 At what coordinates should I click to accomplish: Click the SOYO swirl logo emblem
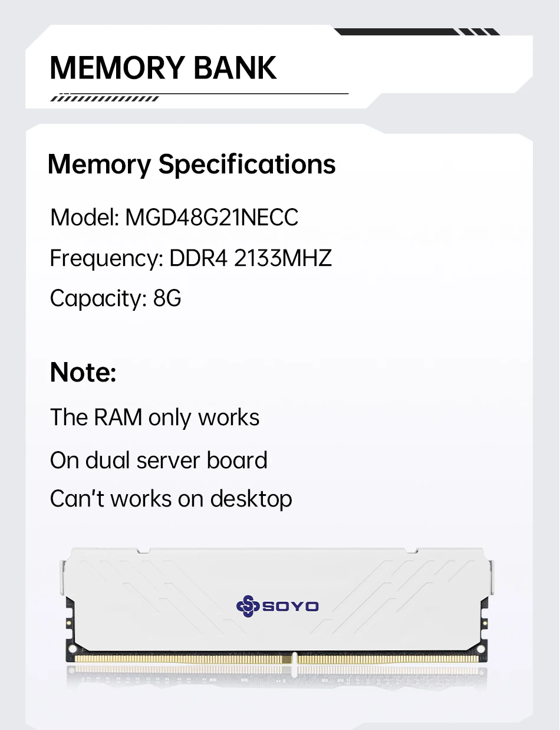tap(248, 606)
